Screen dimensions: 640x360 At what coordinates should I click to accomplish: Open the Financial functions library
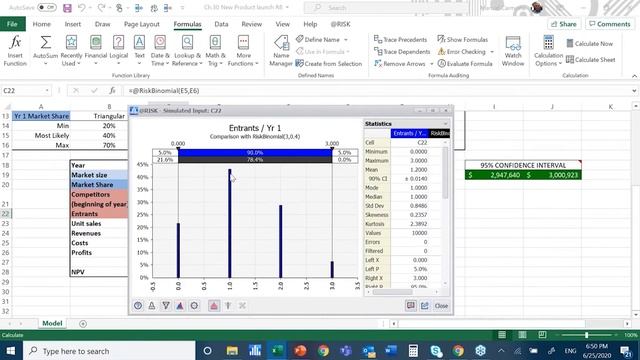[96, 51]
